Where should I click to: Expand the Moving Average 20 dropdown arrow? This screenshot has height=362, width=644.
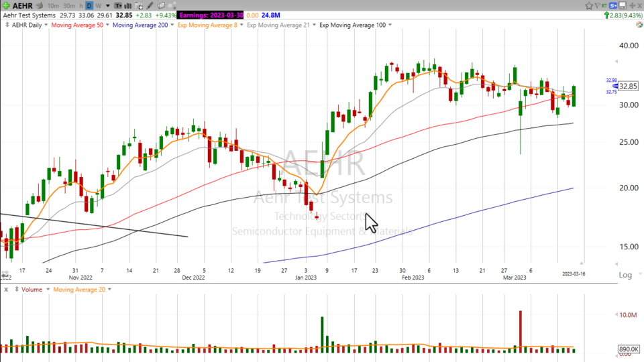(x=109, y=290)
